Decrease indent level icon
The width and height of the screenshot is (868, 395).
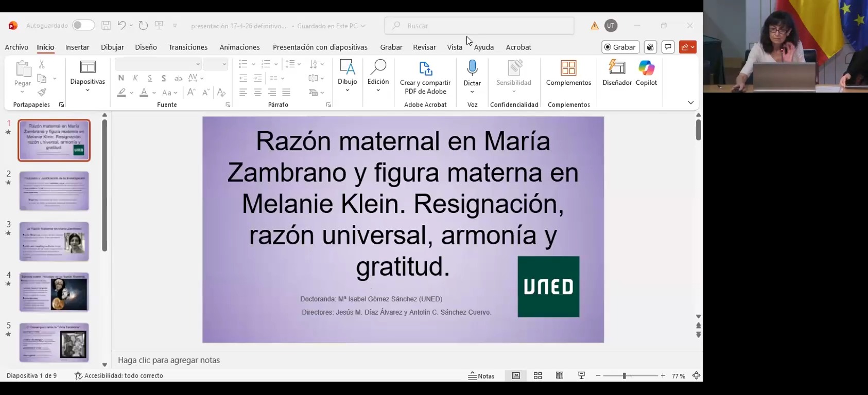[x=244, y=78]
